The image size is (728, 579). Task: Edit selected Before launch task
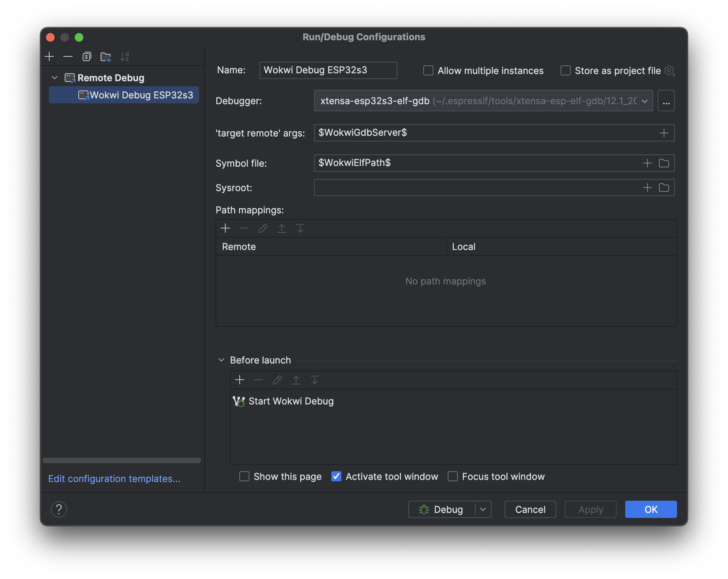(x=277, y=380)
